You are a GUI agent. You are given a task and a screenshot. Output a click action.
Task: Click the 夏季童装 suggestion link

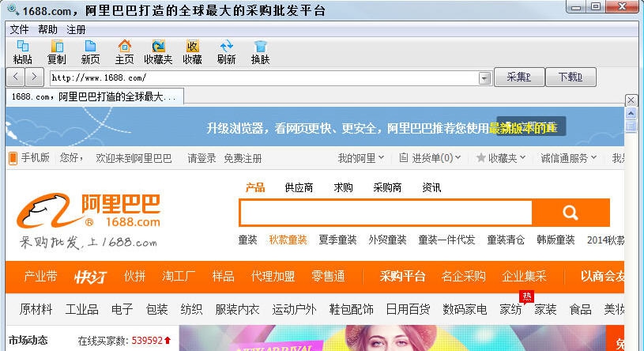337,240
